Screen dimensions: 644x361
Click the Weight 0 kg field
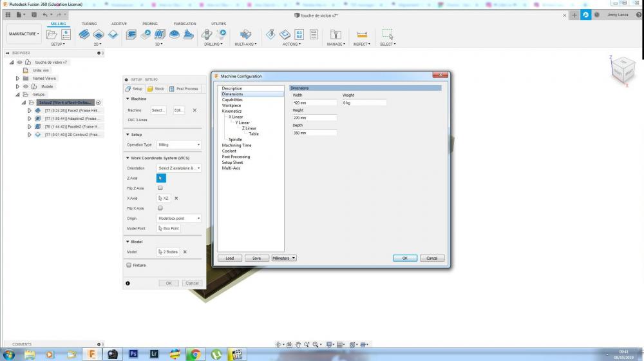[365, 102]
